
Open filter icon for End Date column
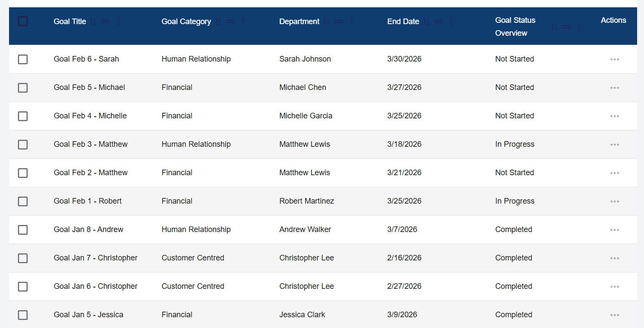pyautogui.click(x=439, y=22)
